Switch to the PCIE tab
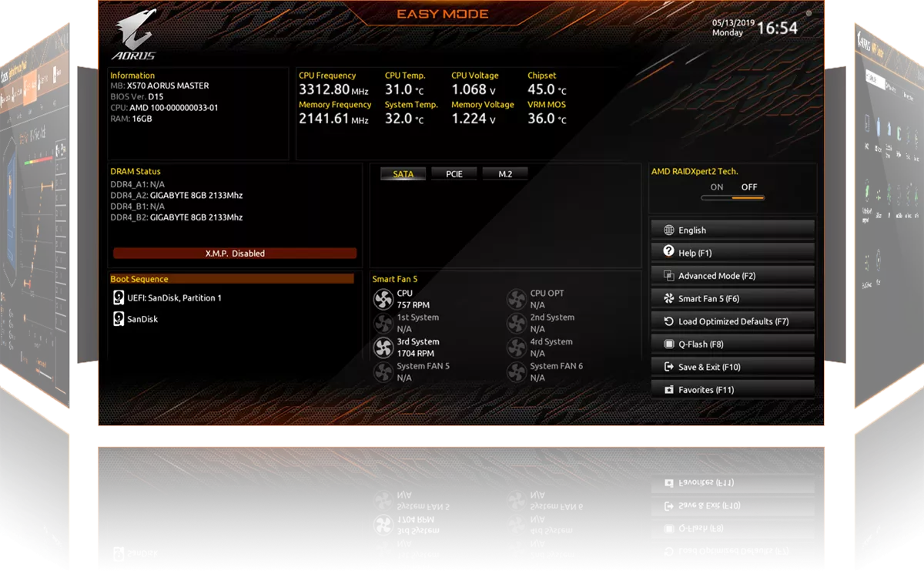The height and width of the screenshot is (571, 924). [454, 174]
